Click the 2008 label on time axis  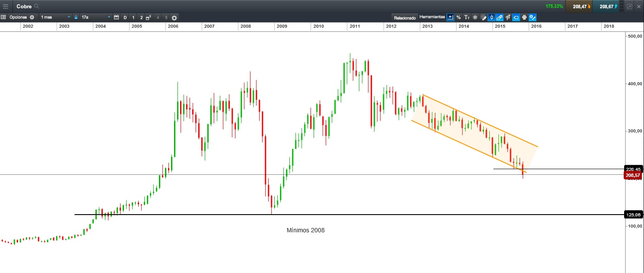coord(246,26)
